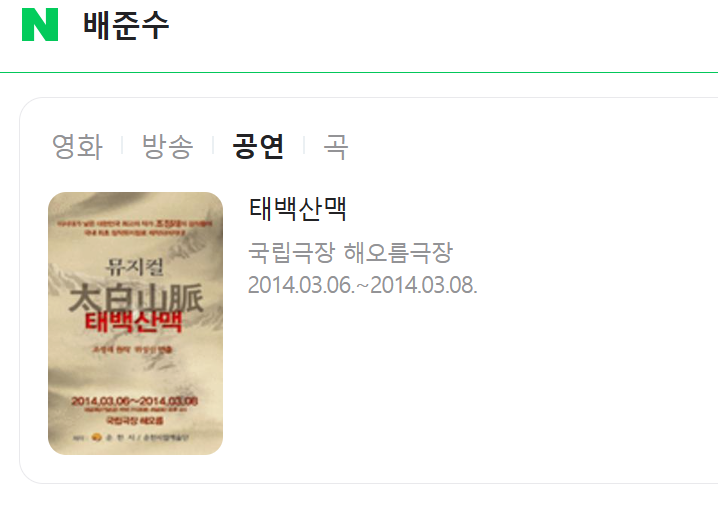Image resolution: width=718 pixels, height=515 pixels.
Task: Click the divider between 공연 and 곡
Action: [x=304, y=146]
